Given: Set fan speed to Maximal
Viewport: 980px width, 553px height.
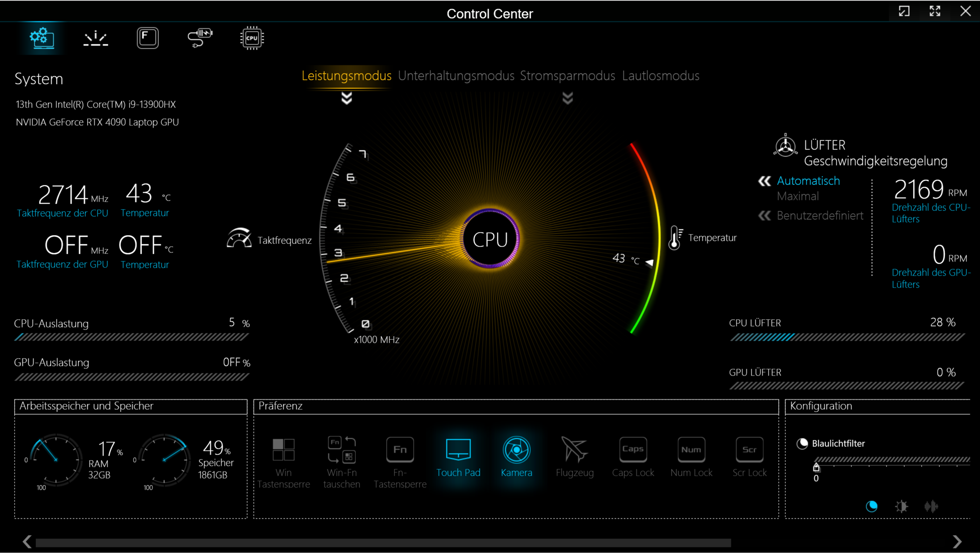Looking at the screenshot, I should (797, 196).
